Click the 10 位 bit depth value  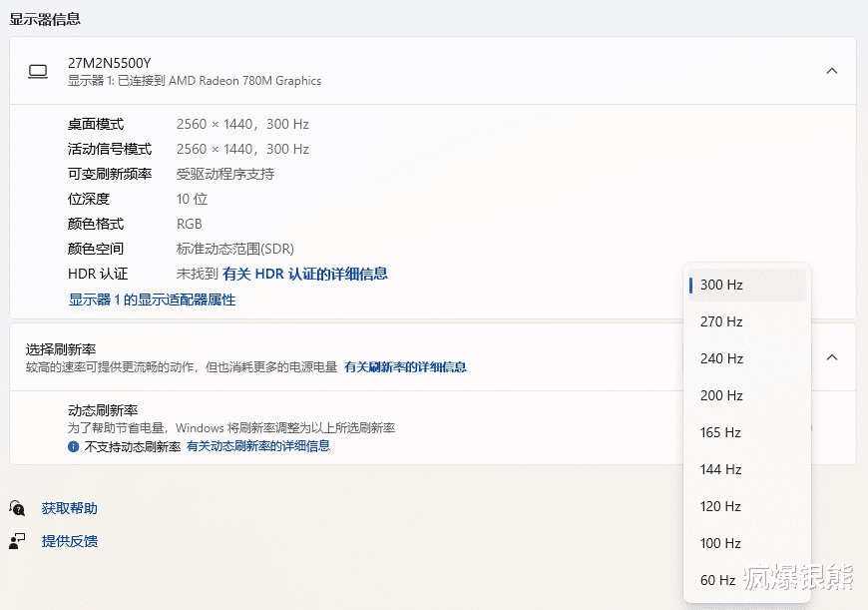[192, 199]
